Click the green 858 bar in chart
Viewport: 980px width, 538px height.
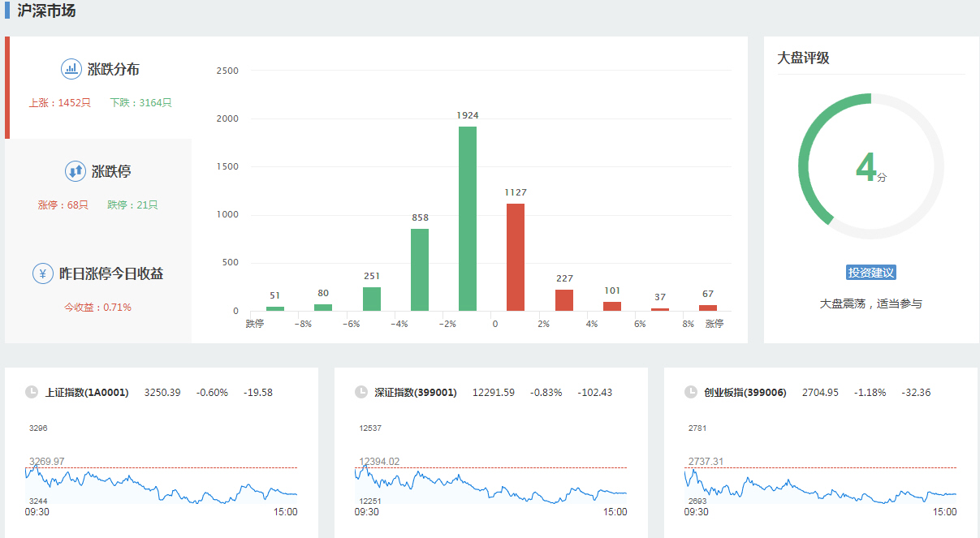click(420, 270)
